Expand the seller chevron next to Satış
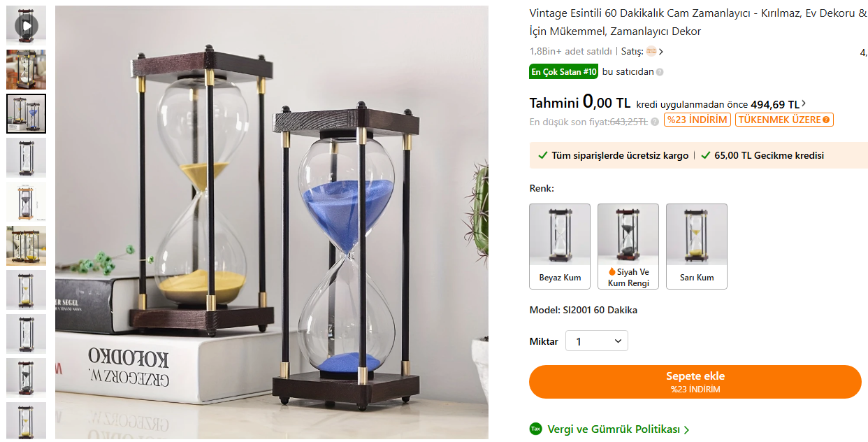868x442 pixels. click(x=661, y=52)
